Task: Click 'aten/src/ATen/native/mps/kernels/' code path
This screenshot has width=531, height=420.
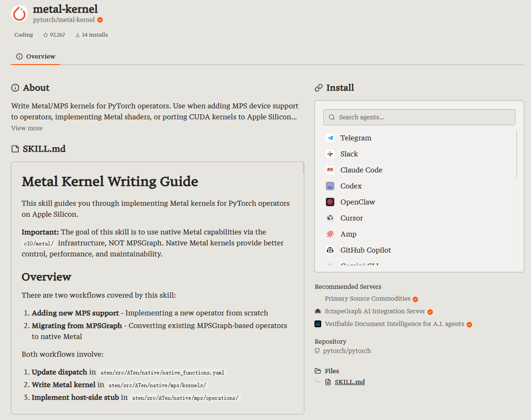Action: click(x=157, y=385)
